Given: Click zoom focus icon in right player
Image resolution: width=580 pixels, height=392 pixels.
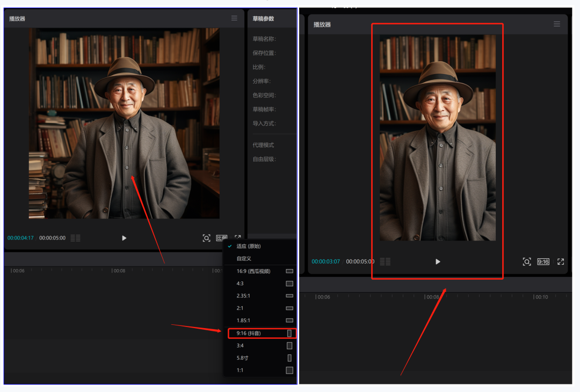Looking at the screenshot, I should pyautogui.click(x=527, y=262).
